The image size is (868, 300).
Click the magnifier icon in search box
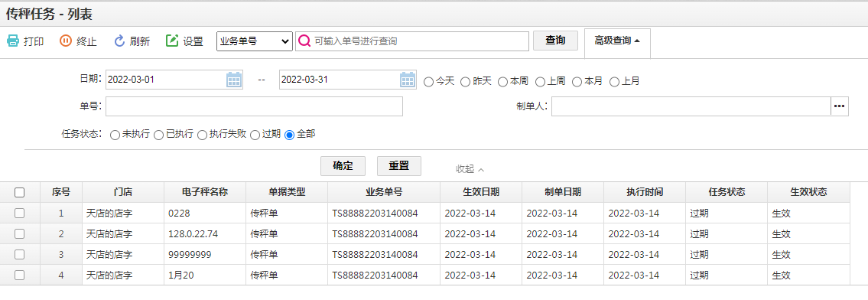pos(304,41)
